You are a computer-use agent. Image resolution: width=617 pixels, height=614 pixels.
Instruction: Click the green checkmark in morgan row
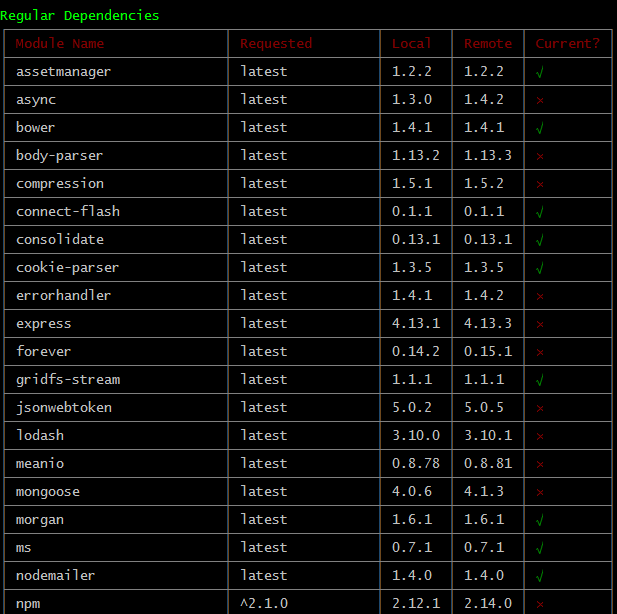(x=540, y=521)
